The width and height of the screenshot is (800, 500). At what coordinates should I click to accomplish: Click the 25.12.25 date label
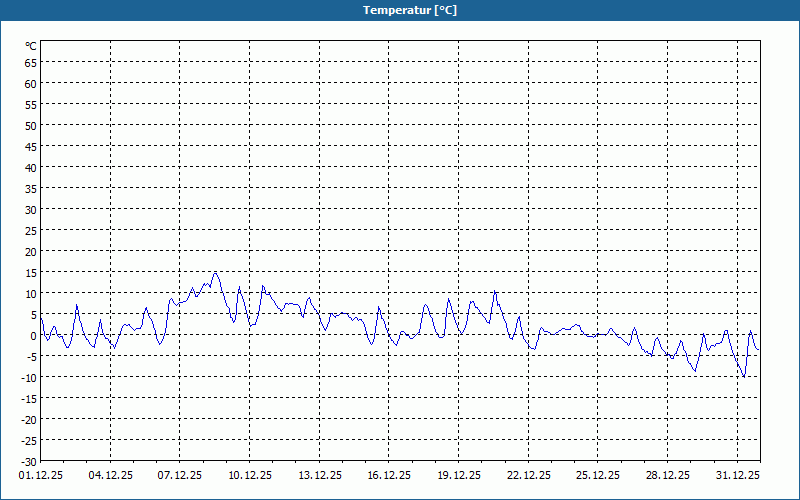point(598,475)
